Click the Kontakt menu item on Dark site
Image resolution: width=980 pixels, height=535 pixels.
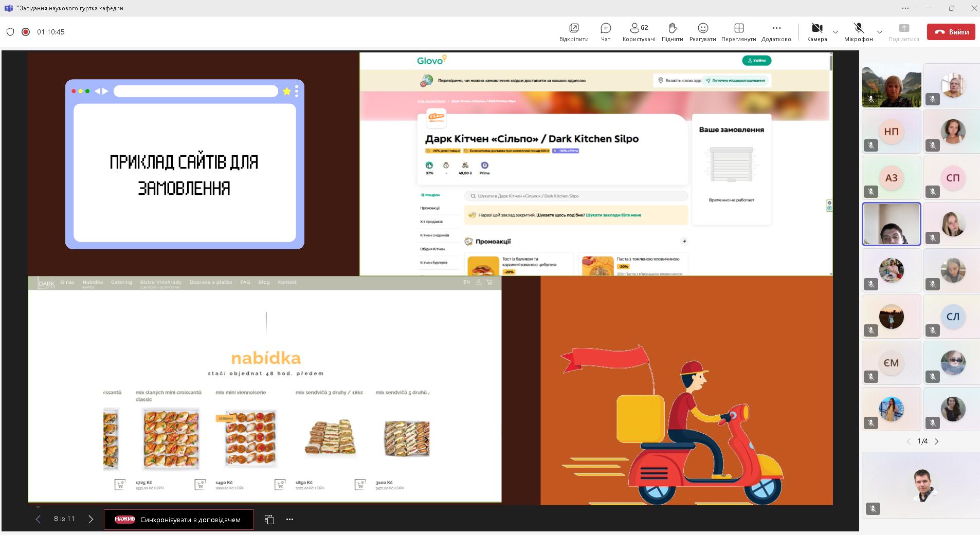pyautogui.click(x=287, y=282)
